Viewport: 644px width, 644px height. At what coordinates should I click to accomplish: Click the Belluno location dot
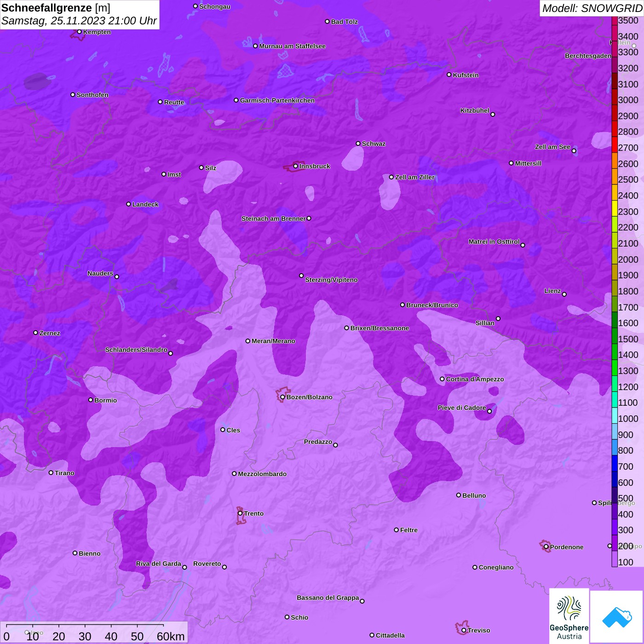[458, 495]
